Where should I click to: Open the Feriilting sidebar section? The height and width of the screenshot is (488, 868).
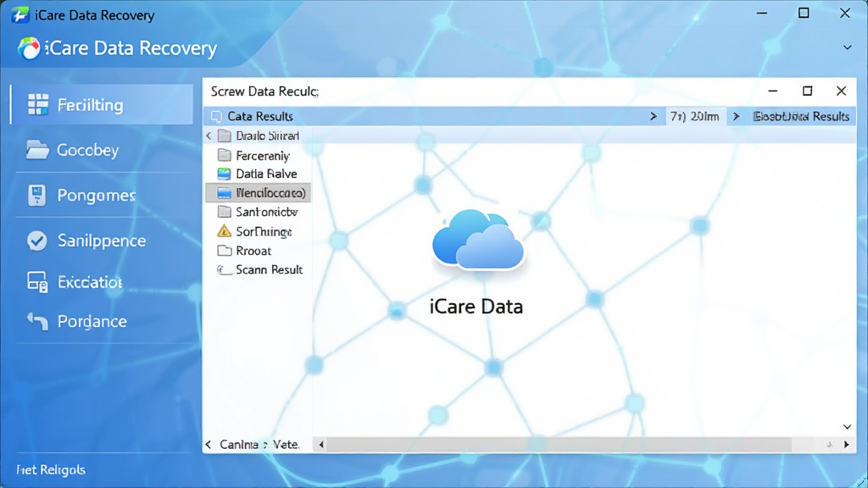point(102,104)
